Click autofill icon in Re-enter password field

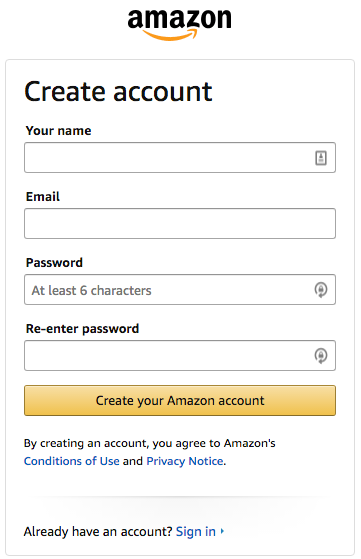[x=321, y=355]
